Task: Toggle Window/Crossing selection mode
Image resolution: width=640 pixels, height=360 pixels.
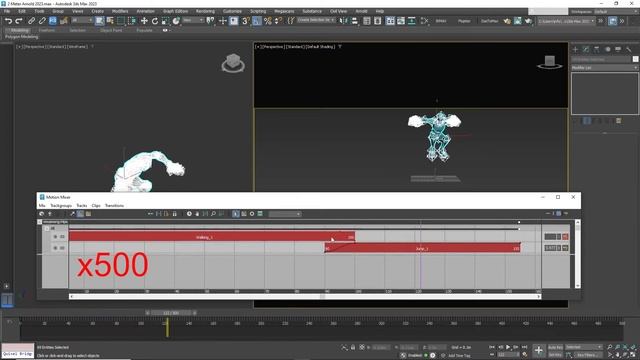Action: [x=131, y=21]
